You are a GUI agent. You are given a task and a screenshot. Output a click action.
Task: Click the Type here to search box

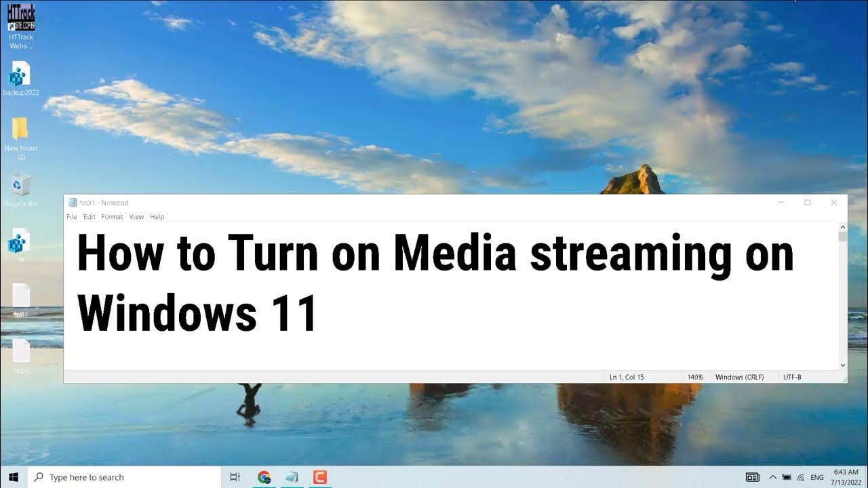point(124,477)
